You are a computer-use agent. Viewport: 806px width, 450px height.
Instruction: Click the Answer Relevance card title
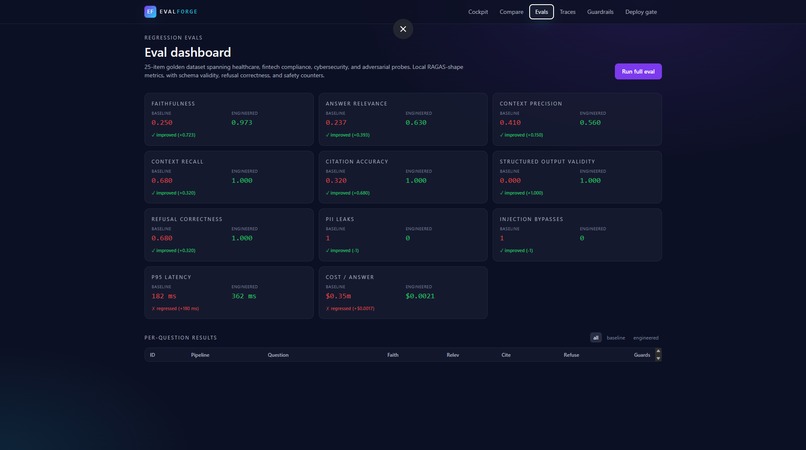(x=356, y=103)
